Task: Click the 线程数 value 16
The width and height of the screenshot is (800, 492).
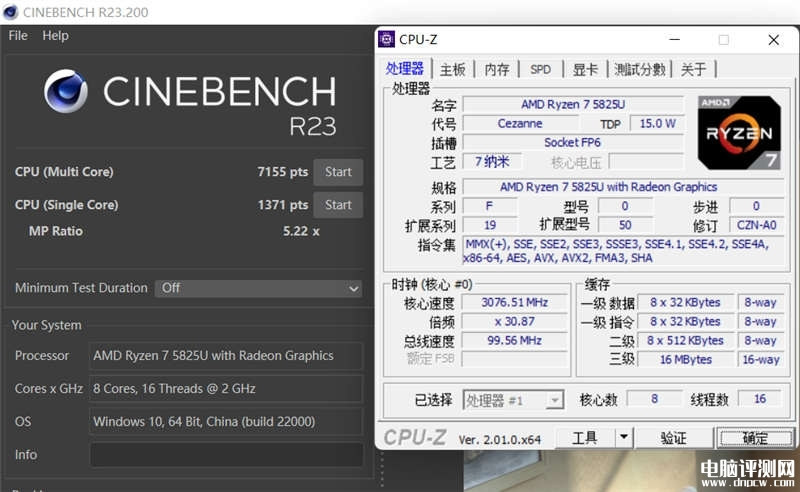Action: click(x=760, y=399)
